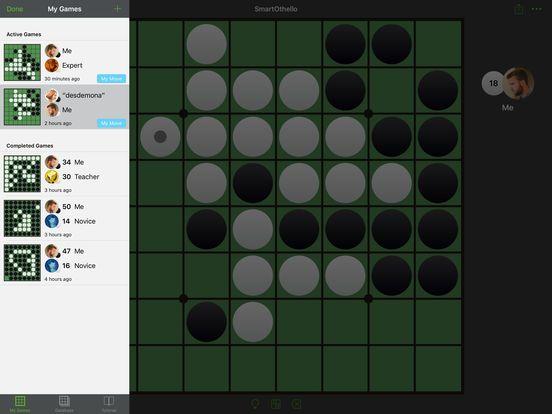This screenshot has height=414, width=552.
Task: Open the book-shaped tutorial tab
Action: tap(109, 404)
